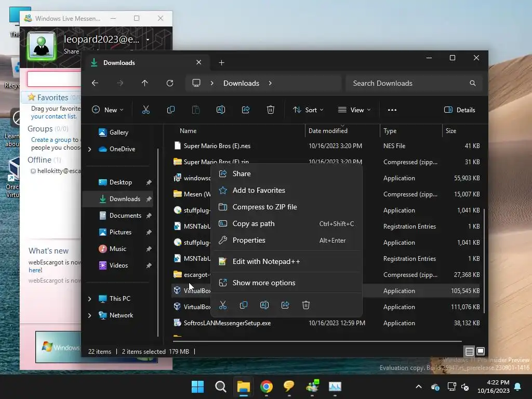Viewport: 532px width, 399px height.
Task: Click the Cut icon in Explorer toolbar
Action: pos(146,110)
